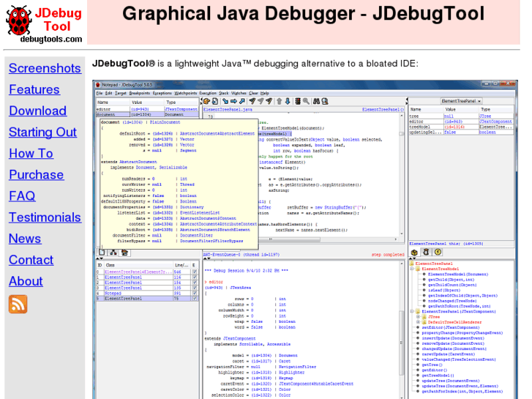This screenshot has width=532, height=399.
Task: Click the traffic light stop icon
Action: click(x=298, y=101)
